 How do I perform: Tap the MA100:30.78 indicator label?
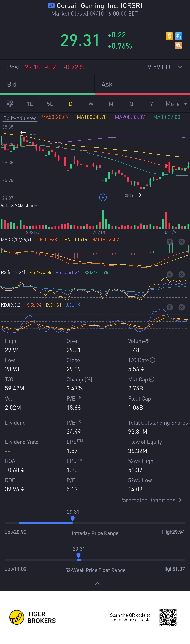[92, 117]
